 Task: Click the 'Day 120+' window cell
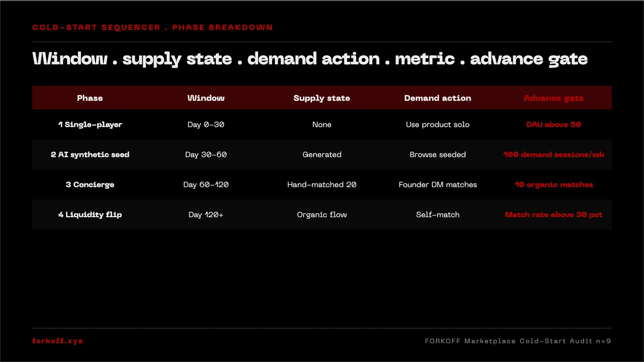206,215
